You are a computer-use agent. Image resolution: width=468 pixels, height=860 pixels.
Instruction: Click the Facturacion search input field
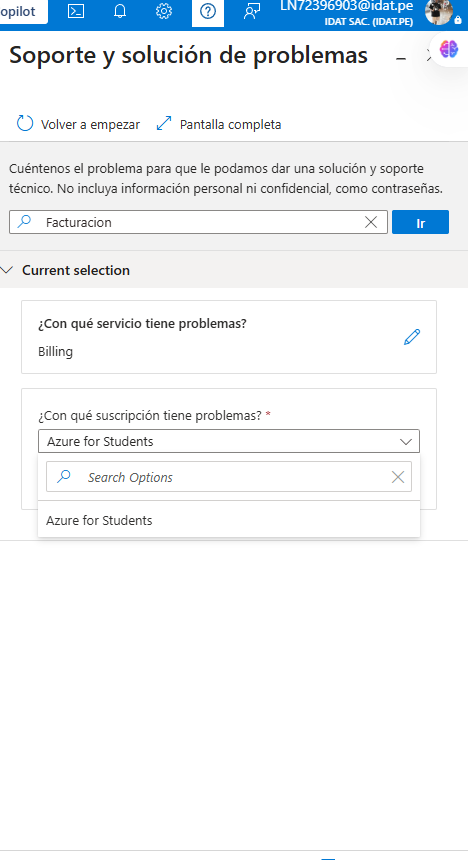[x=199, y=222]
